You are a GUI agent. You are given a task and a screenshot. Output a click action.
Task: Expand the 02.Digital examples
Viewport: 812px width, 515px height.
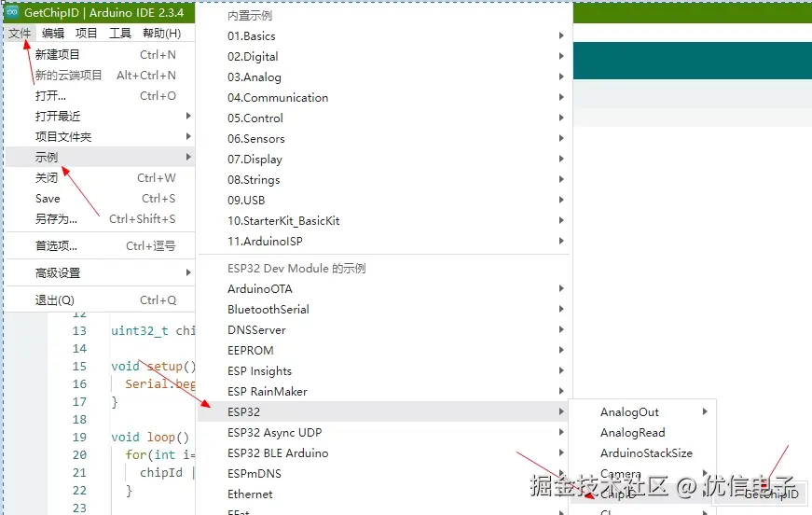pyautogui.click(x=384, y=57)
